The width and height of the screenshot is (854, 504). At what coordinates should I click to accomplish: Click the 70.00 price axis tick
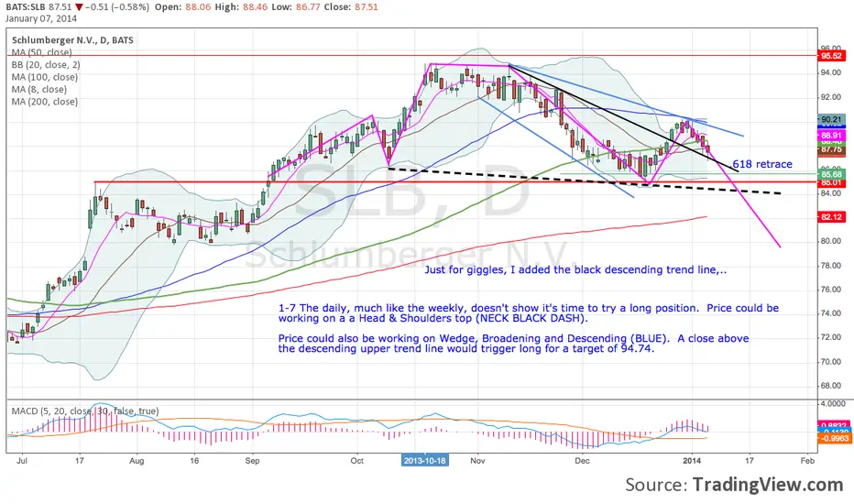click(x=831, y=361)
